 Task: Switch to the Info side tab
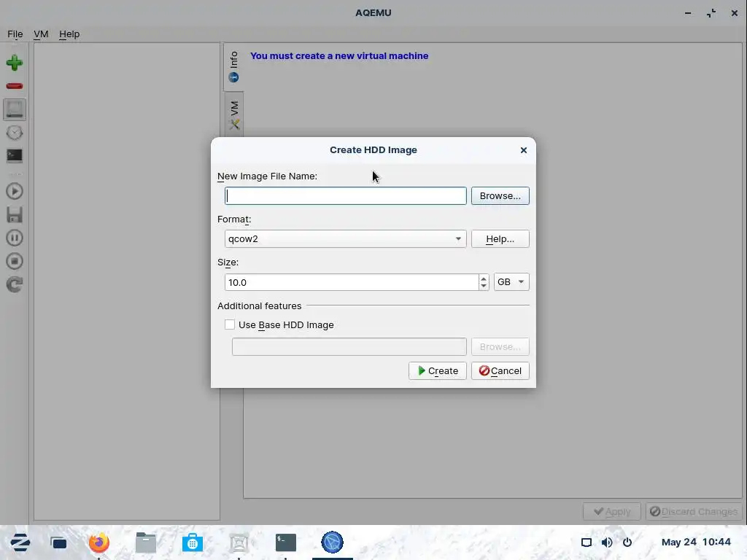[x=233, y=66]
